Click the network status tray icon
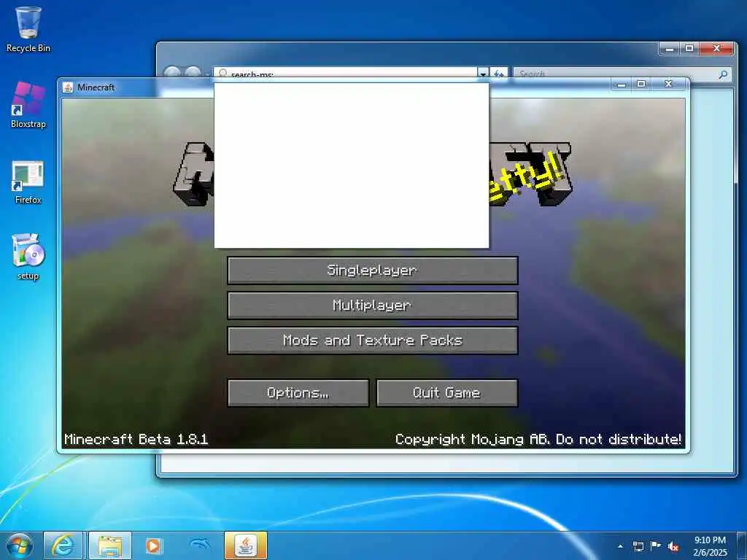Viewport: 747px width, 560px height. tap(638, 546)
